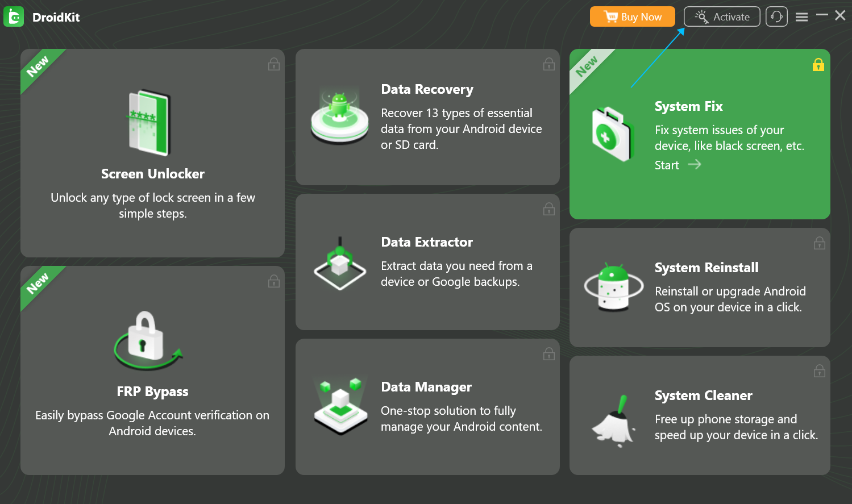
Task: Open the Screen Unlocker title
Action: coord(153,174)
